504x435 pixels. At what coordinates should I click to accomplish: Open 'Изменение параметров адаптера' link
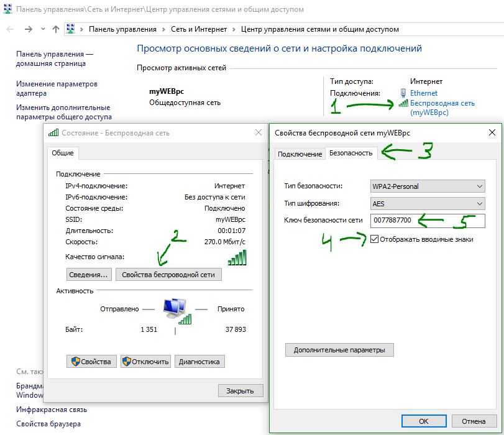(x=57, y=88)
